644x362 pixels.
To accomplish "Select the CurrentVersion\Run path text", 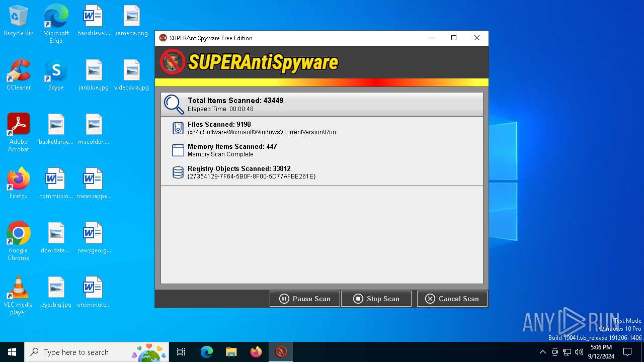I will coord(262,132).
